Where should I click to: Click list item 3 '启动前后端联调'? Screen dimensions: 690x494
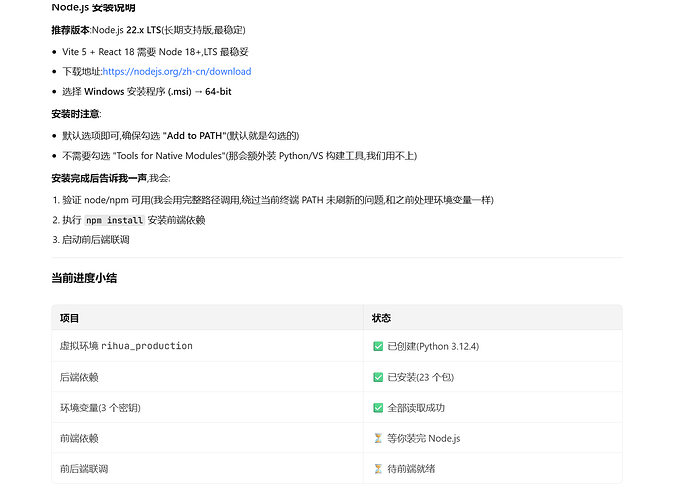(x=96, y=240)
